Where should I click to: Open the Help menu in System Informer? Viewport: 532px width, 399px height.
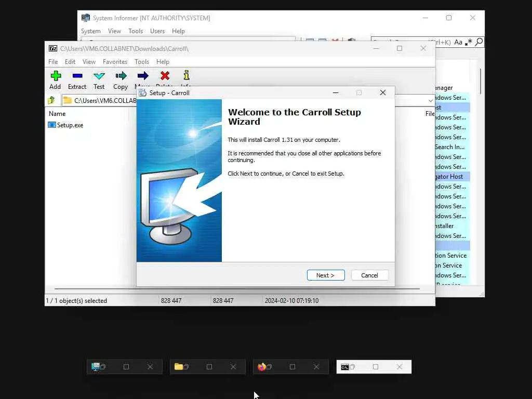pos(178,31)
